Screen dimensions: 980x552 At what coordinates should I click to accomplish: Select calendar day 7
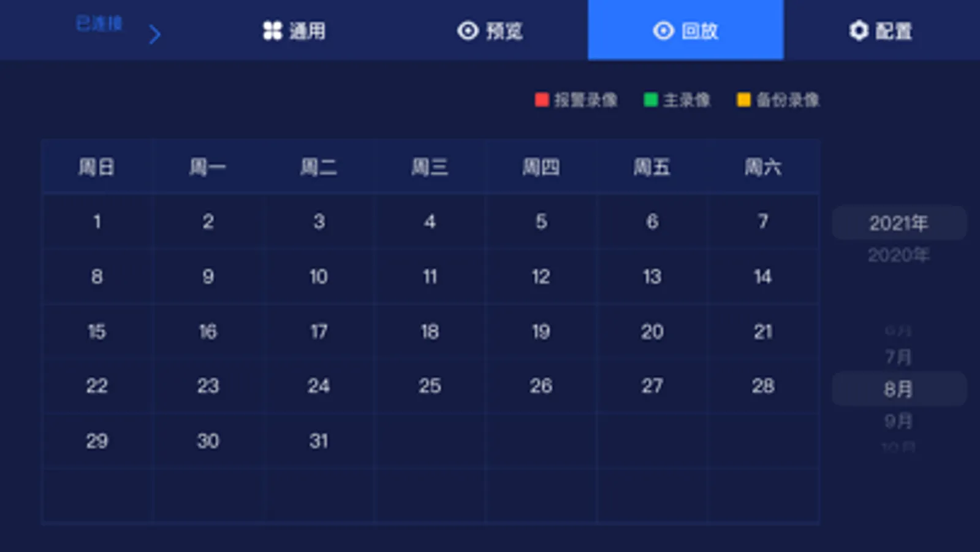(x=763, y=221)
